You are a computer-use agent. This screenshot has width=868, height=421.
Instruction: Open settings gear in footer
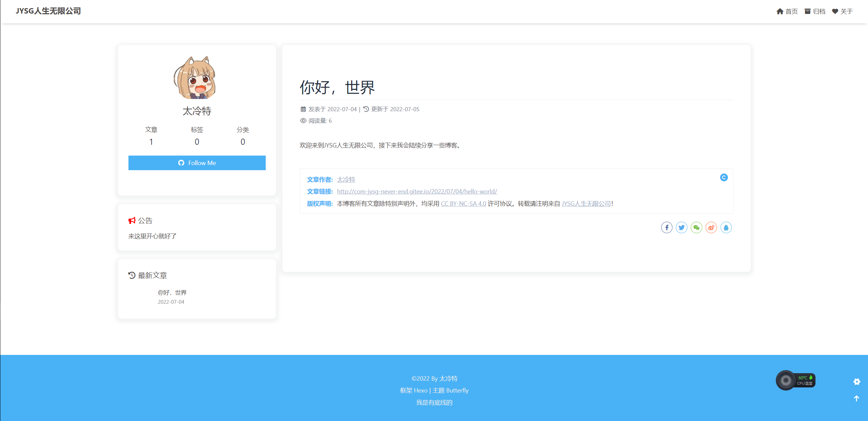[856, 382]
